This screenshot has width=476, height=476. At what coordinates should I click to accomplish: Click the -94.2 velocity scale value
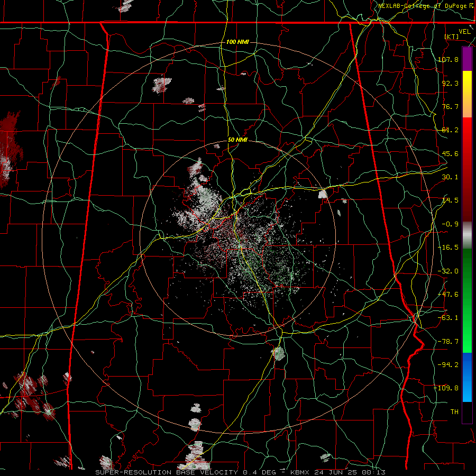tap(448, 365)
